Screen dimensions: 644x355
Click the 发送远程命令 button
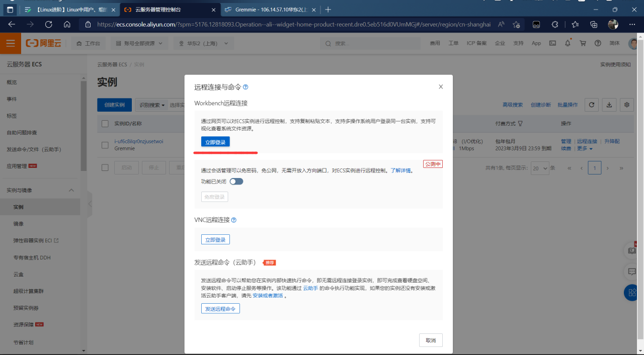pyautogui.click(x=220, y=309)
